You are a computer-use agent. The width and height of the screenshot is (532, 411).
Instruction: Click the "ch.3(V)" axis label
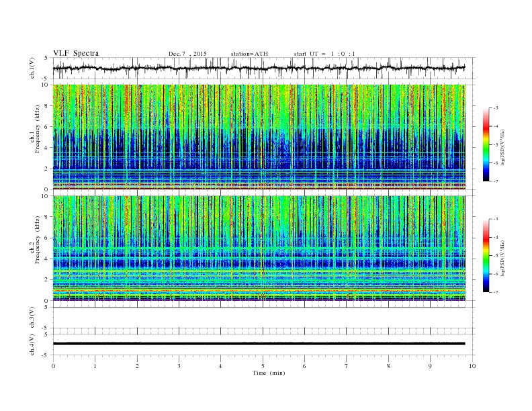tap(32, 318)
